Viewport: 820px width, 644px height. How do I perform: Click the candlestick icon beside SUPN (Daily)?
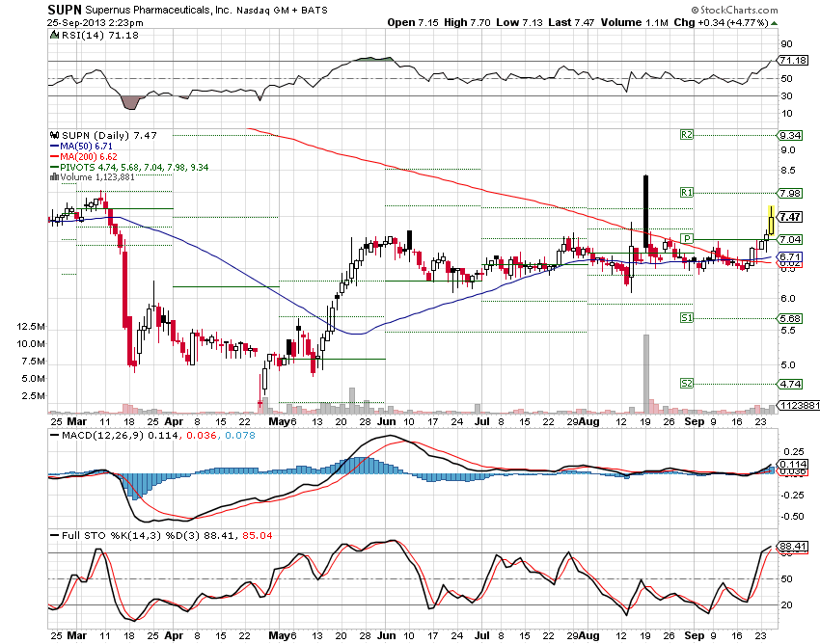pos(54,135)
